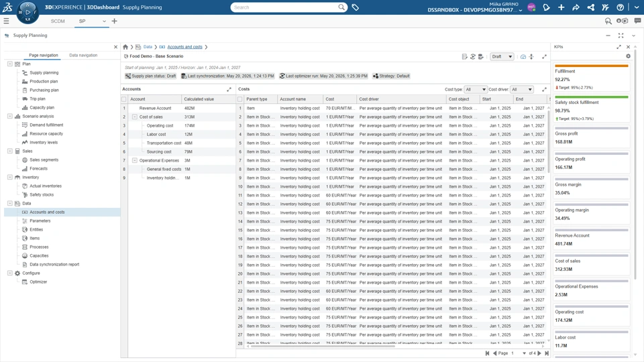The height and width of the screenshot is (362, 644).
Task: Maximize the Supply Planning widget
Action: [621, 36]
